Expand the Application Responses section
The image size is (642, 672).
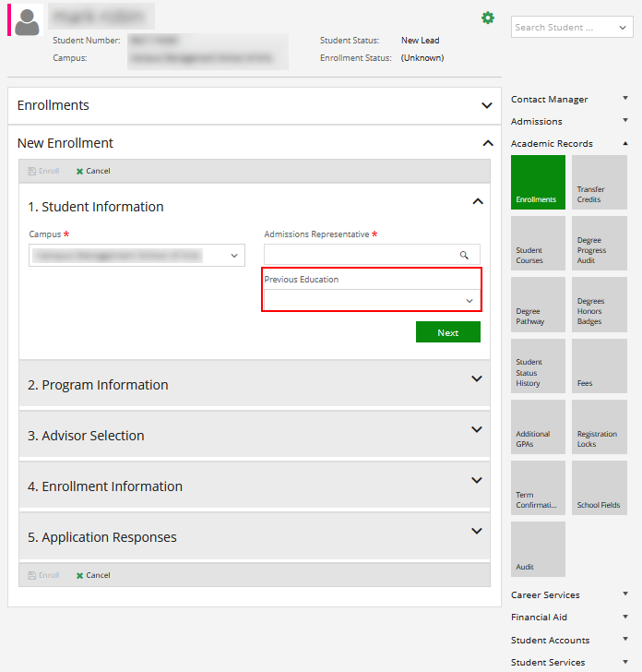pyautogui.click(x=477, y=531)
